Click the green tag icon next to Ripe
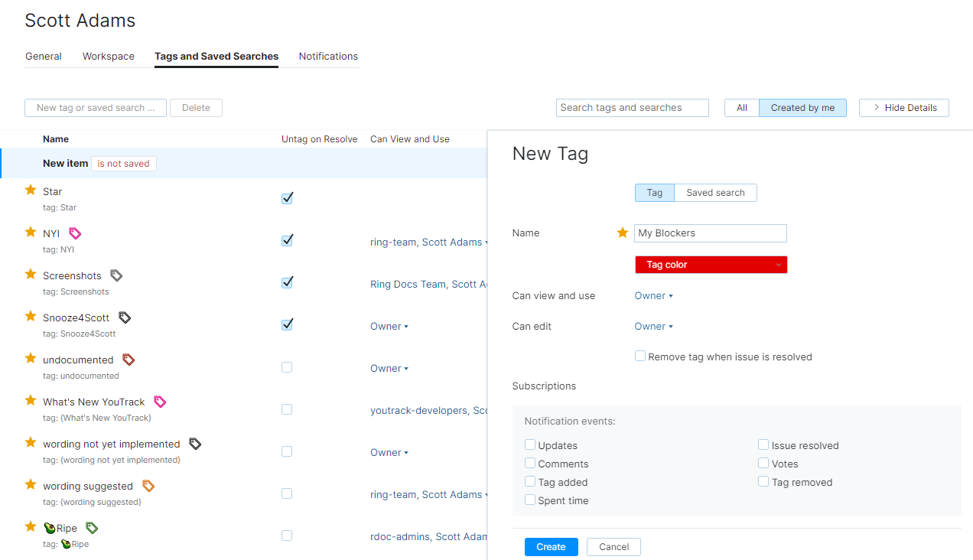This screenshot has height=560, width=973. point(91,526)
